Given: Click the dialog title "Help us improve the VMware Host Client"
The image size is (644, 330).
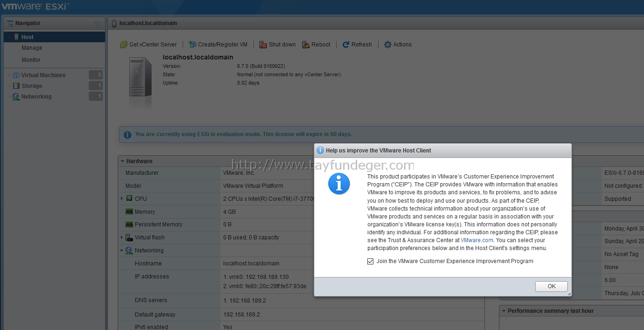Looking at the screenshot, I should [378, 151].
